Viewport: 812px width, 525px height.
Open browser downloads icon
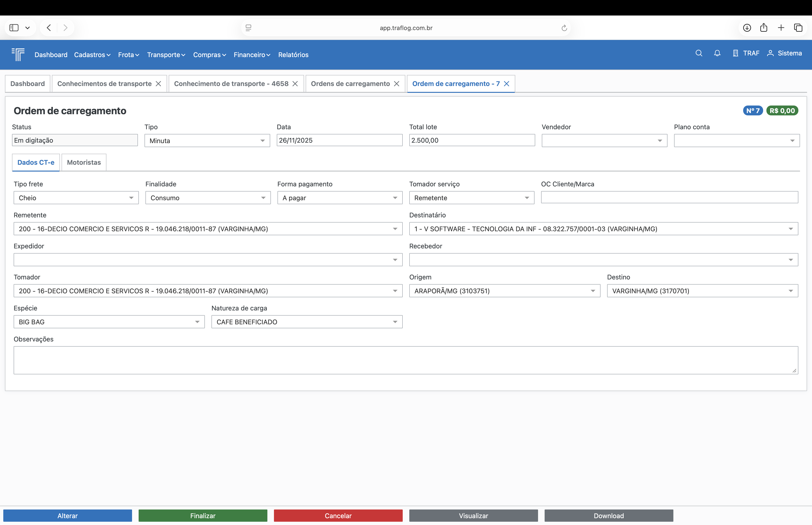pos(747,28)
